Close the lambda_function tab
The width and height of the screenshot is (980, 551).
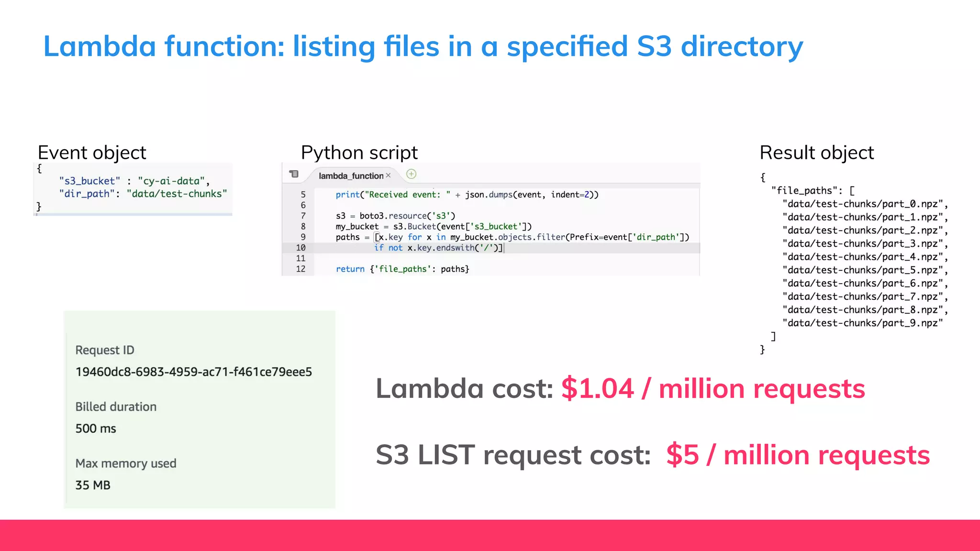(388, 176)
